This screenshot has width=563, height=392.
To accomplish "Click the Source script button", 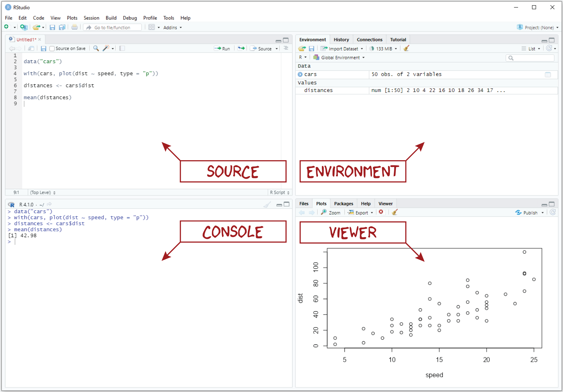I will pos(261,49).
